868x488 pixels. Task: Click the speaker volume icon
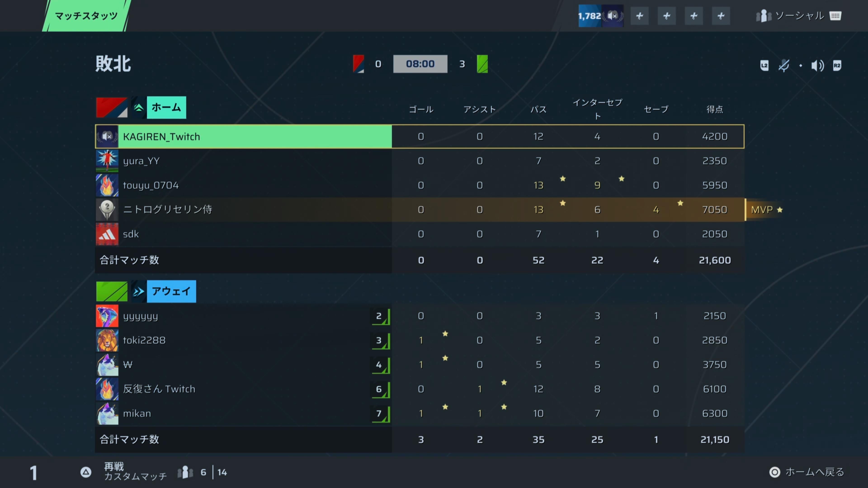point(817,65)
